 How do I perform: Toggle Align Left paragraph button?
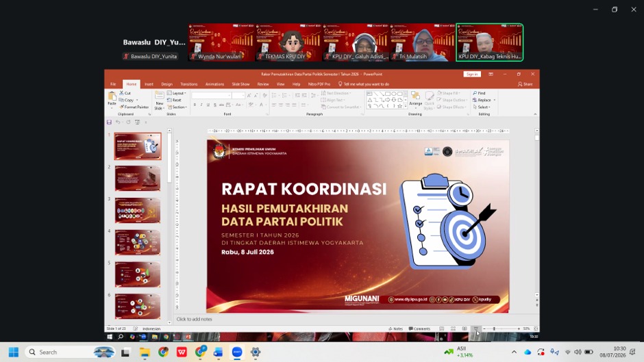(x=274, y=105)
